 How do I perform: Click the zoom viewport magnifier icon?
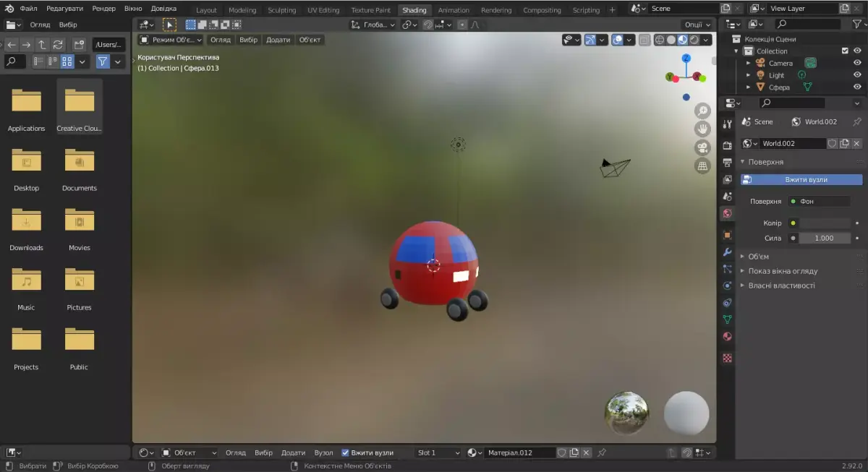[702, 111]
